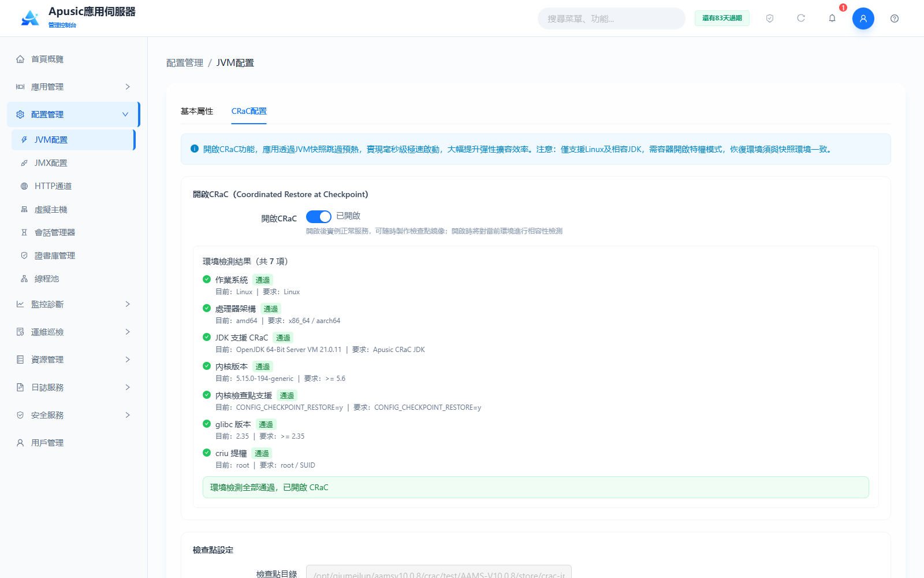Screen dimensions: 924x578
Task: Focus the 搜尋菜單 search field
Action: coord(612,18)
